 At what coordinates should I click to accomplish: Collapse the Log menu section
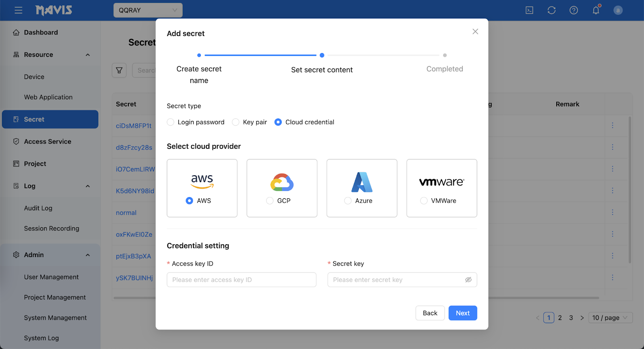point(88,186)
